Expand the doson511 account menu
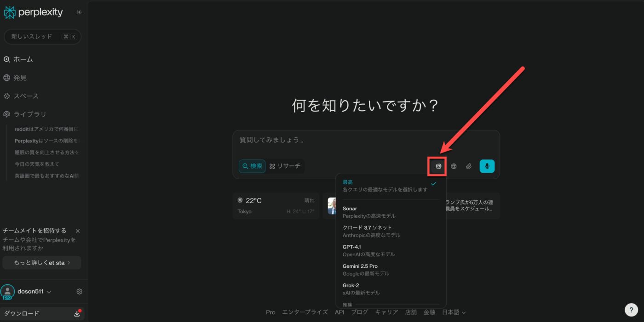Viewport: 644px width, 322px height. tap(34, 292)
